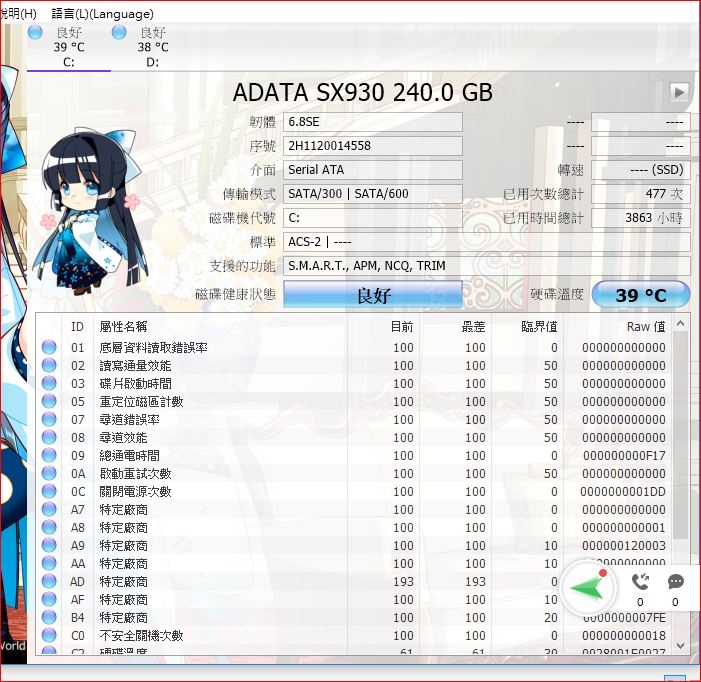Select the C: drive tab at 39 °C

(69, 47)
